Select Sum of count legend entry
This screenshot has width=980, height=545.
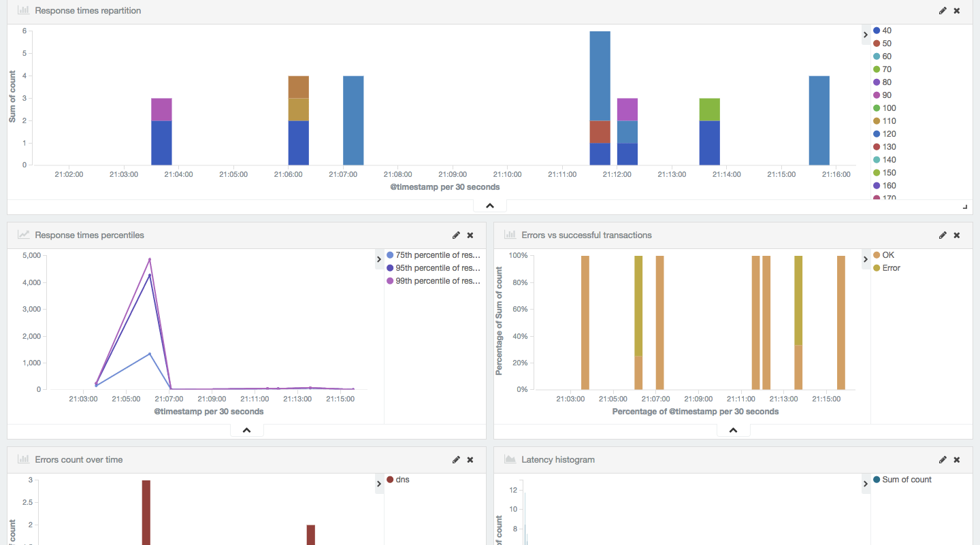point(902,480)
